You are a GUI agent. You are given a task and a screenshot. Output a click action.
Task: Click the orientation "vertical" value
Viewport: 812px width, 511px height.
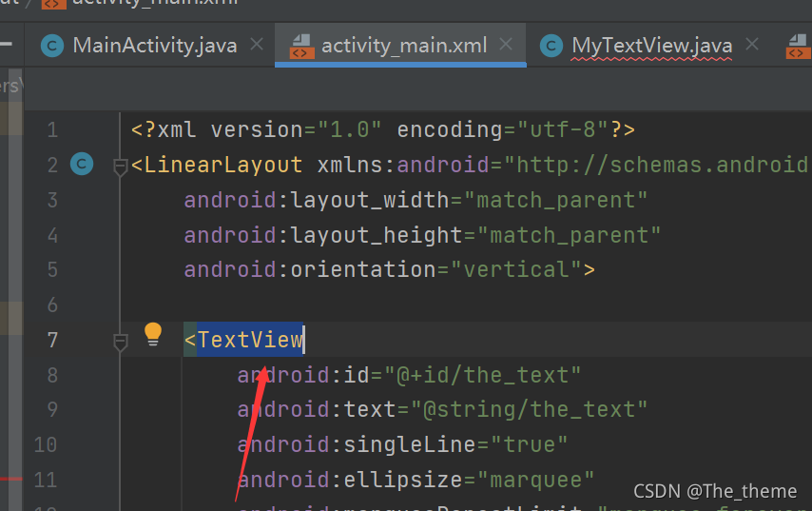[x=516, y=270]
